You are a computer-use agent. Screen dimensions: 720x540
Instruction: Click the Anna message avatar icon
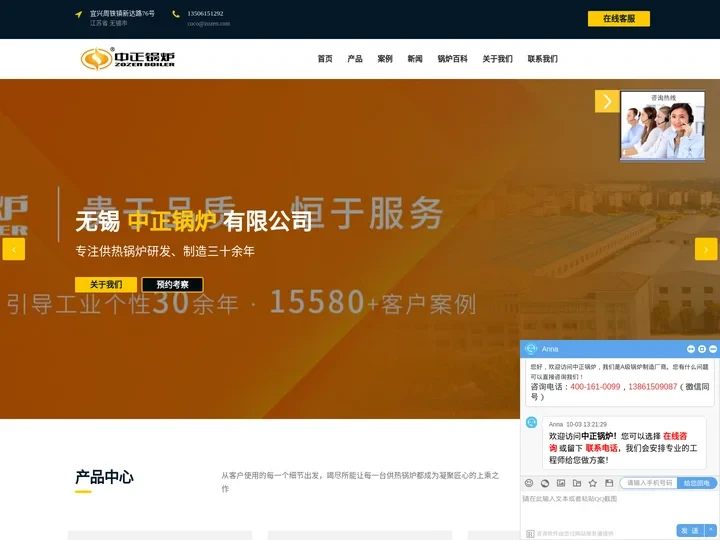tap(531, 422)
